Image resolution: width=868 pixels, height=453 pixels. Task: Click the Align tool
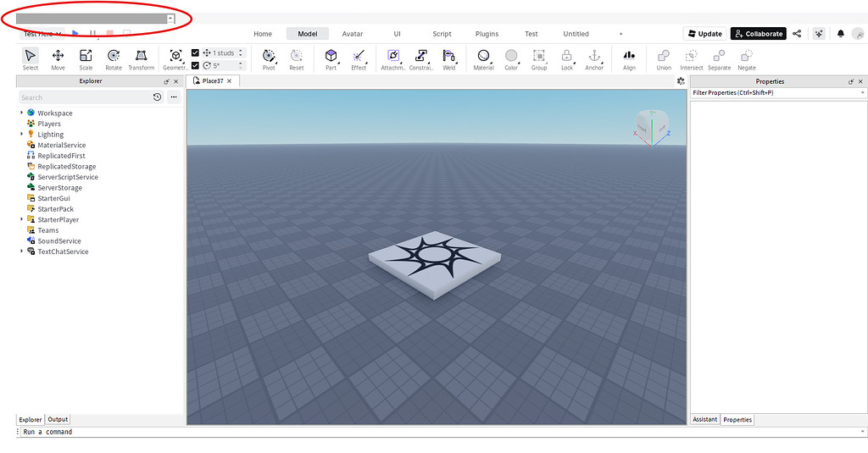(629, 57)
